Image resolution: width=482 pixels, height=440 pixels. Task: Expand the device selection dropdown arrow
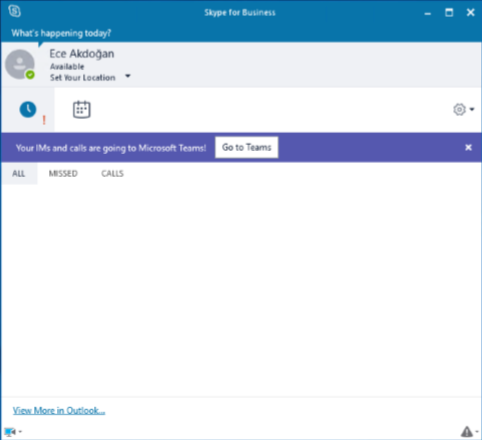pyautogui.click(x=20, y=432)
